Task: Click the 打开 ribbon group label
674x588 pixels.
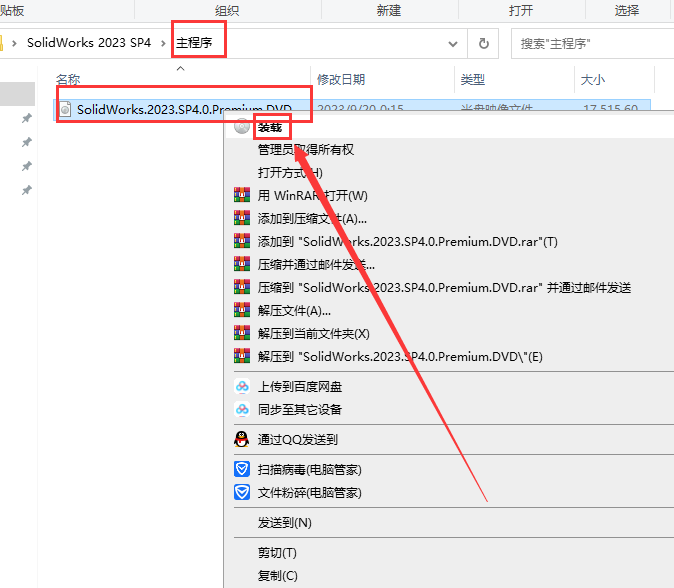Action: [521, 10]
